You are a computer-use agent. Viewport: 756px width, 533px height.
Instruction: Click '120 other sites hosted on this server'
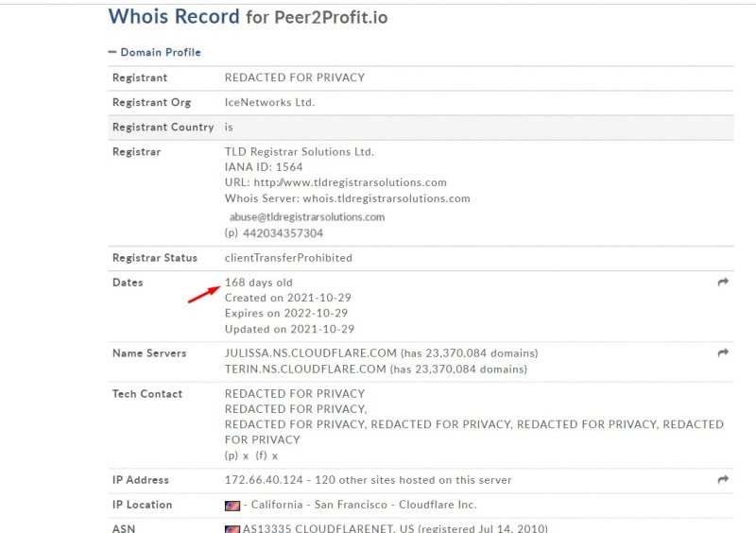[413, 480]
